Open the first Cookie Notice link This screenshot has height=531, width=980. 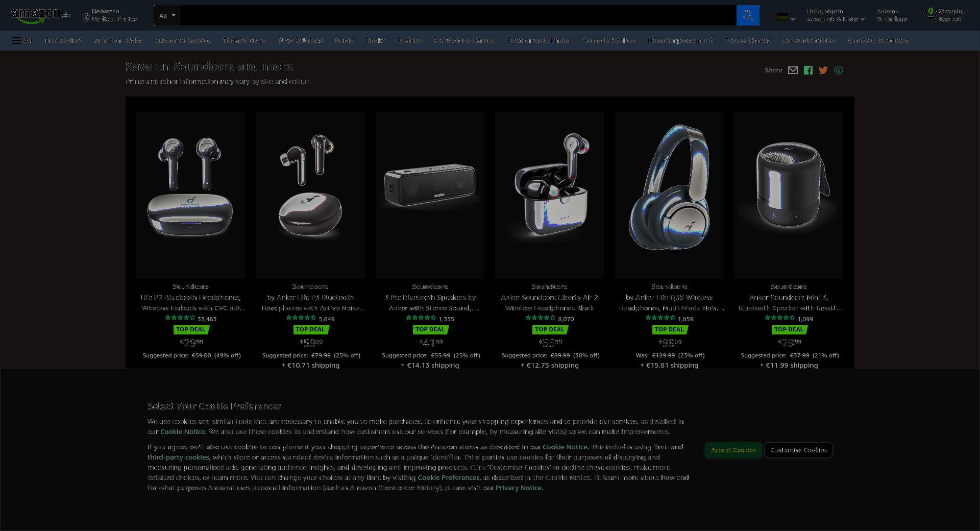point(183,431)
